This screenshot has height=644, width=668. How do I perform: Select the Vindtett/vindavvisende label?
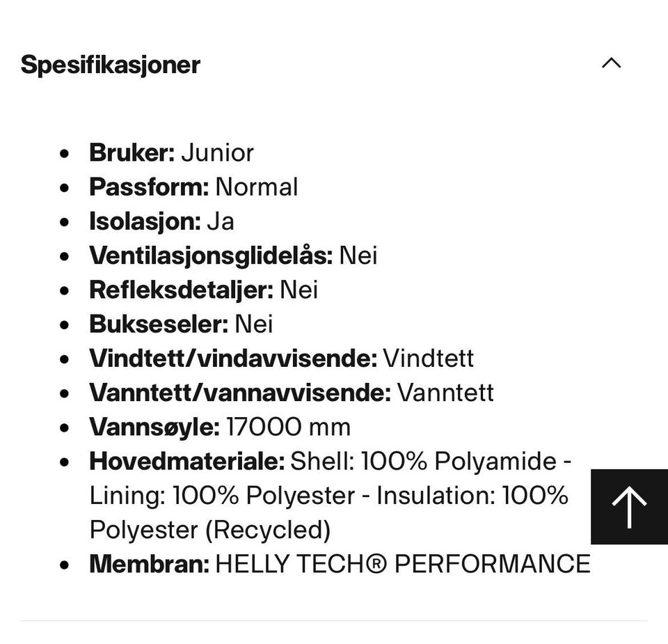pos(232,358)
